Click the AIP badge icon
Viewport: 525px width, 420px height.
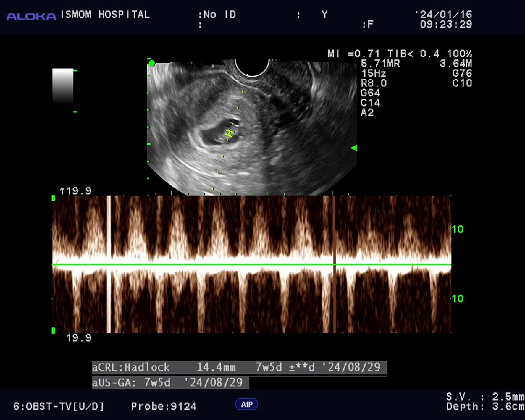point(247,404)
